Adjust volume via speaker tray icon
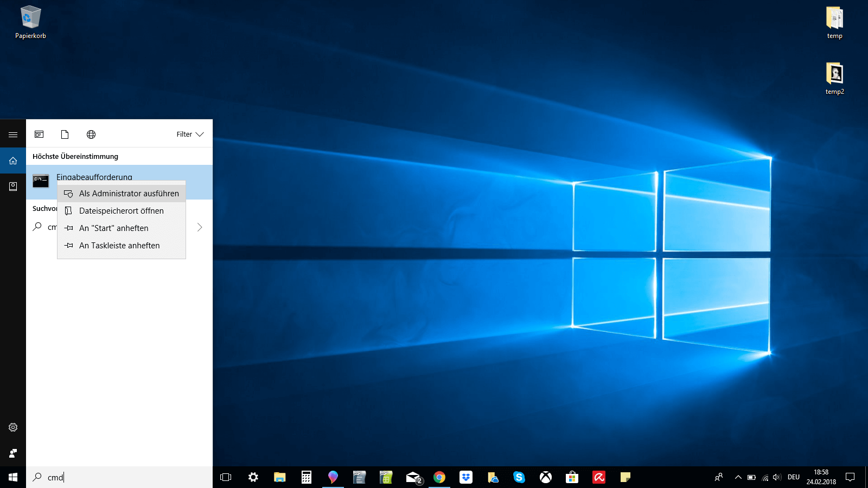The image size is (868, 488). click(x=777, y=477)
